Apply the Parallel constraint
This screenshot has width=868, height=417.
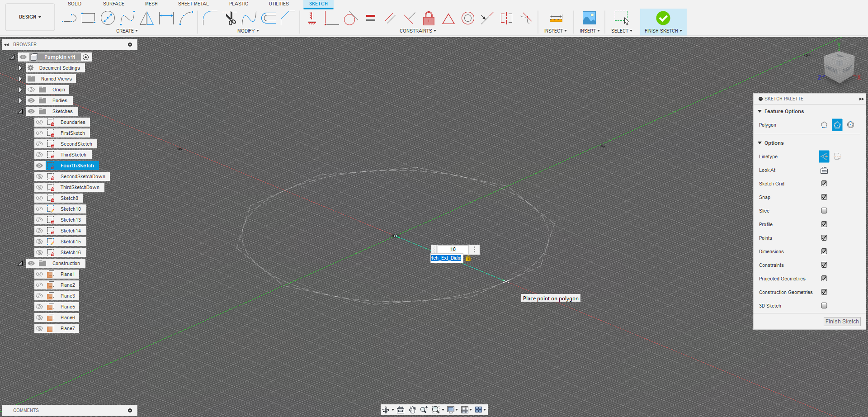click(x=390, y=18)
